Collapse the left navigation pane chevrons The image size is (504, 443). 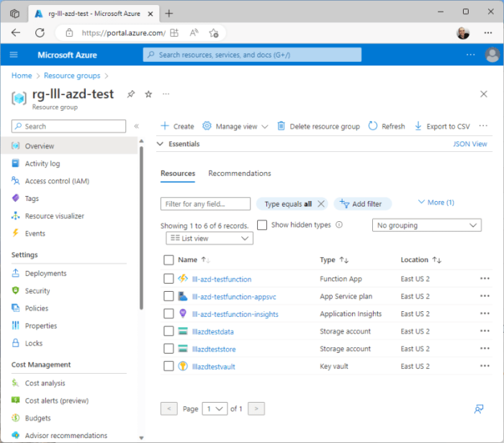coord(136,126)
